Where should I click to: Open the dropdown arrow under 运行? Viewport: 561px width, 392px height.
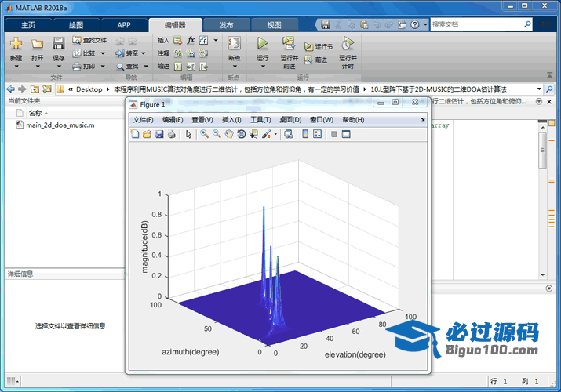click(x=263, y=67)
